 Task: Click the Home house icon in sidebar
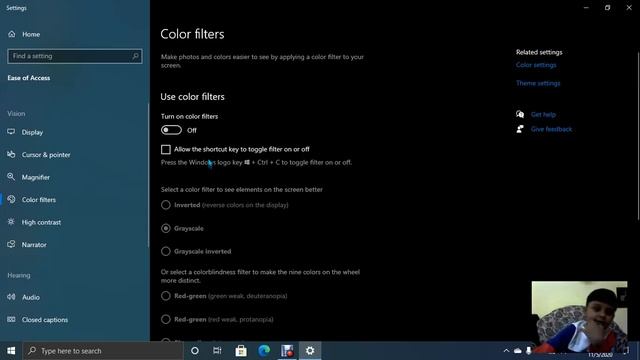click(11, 34)
